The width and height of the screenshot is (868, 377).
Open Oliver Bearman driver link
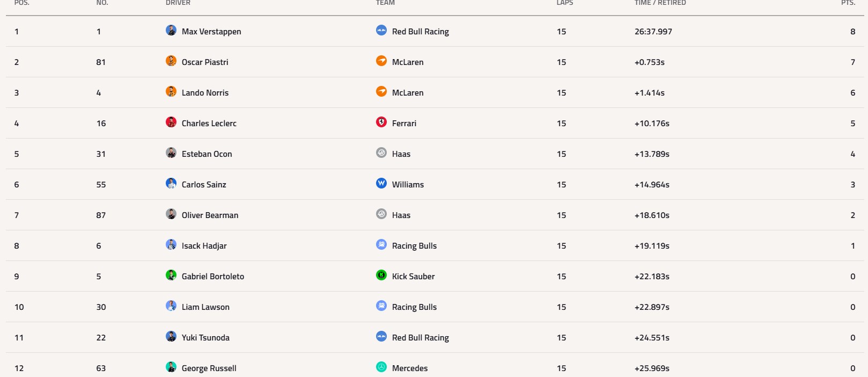pos(210,215)
